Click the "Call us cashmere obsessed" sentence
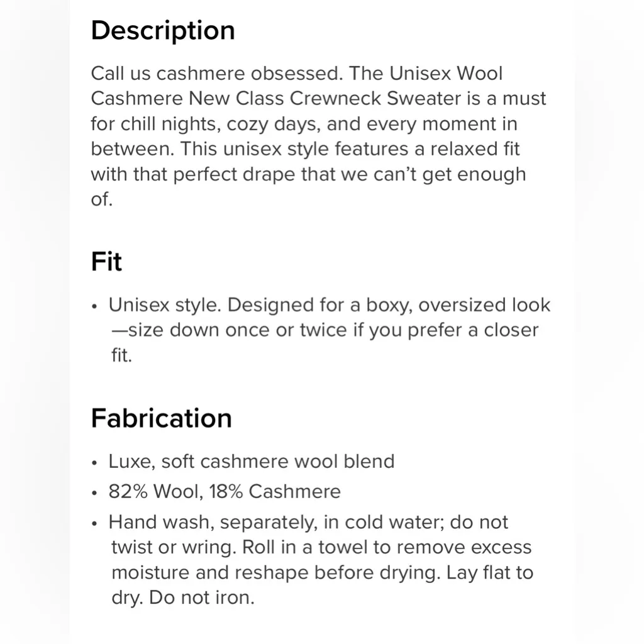This screenshot has width=644, height=644. pos(216,74)
